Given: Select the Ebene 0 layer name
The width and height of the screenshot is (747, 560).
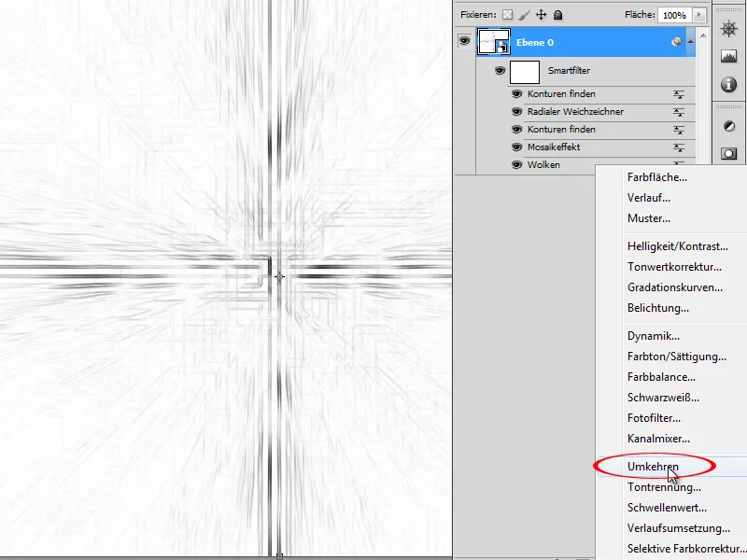Looking at the screenshot, I should [535, 42].
